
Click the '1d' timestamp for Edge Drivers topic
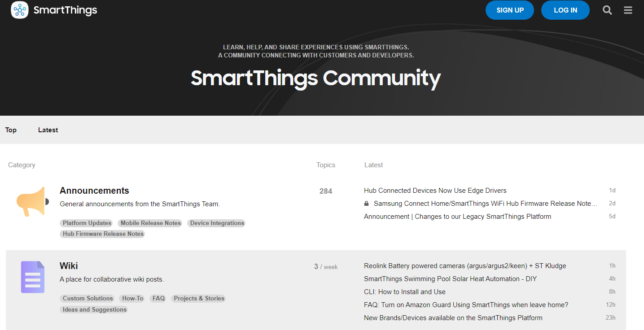(612, 191)
